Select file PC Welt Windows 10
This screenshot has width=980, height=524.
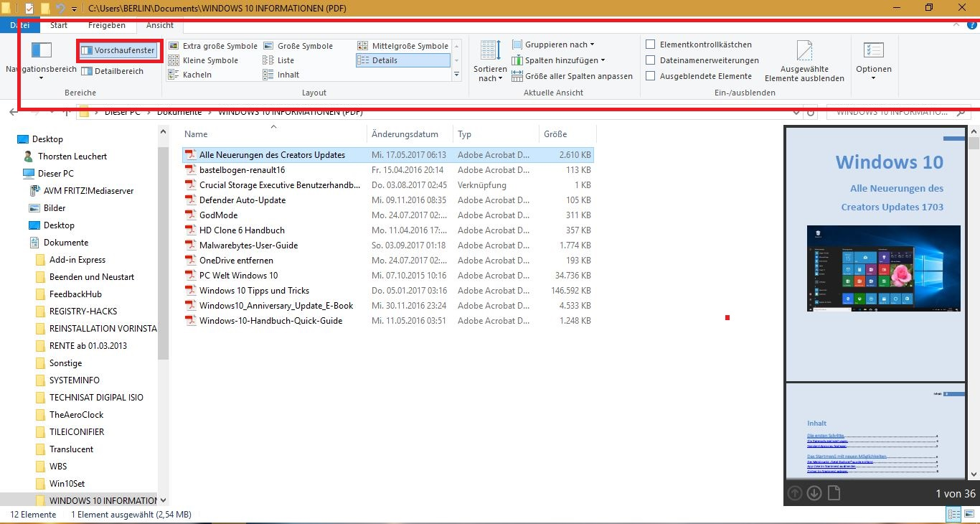(238, 276)
